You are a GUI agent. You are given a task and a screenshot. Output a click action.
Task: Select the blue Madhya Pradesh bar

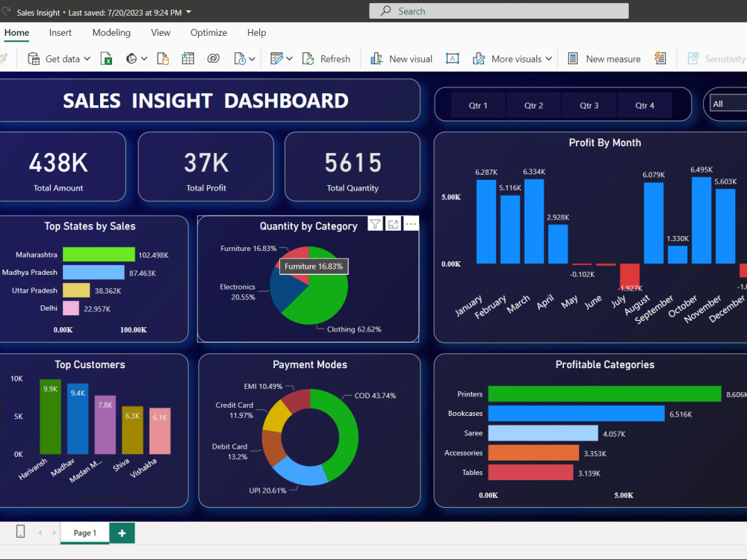point(93,273)
